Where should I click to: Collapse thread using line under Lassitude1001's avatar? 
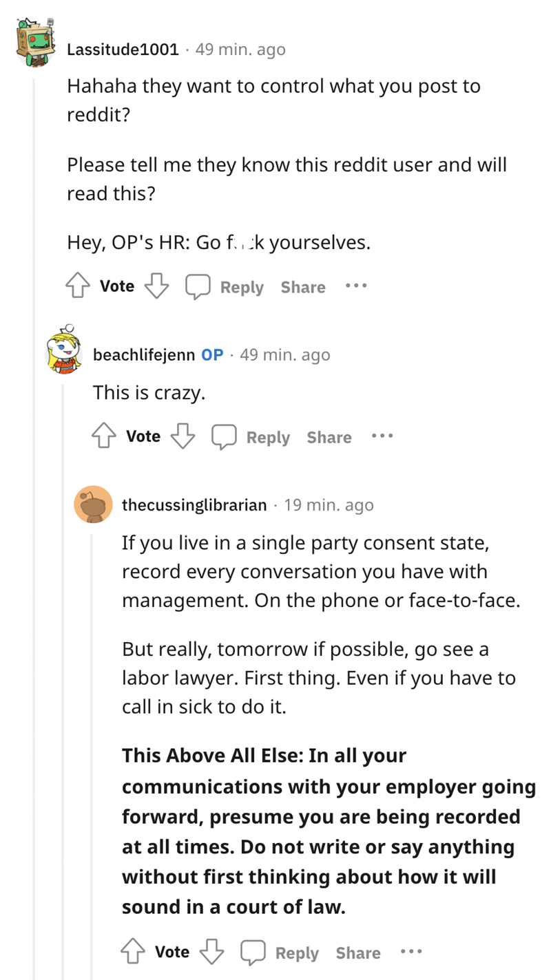coord(35,482)
